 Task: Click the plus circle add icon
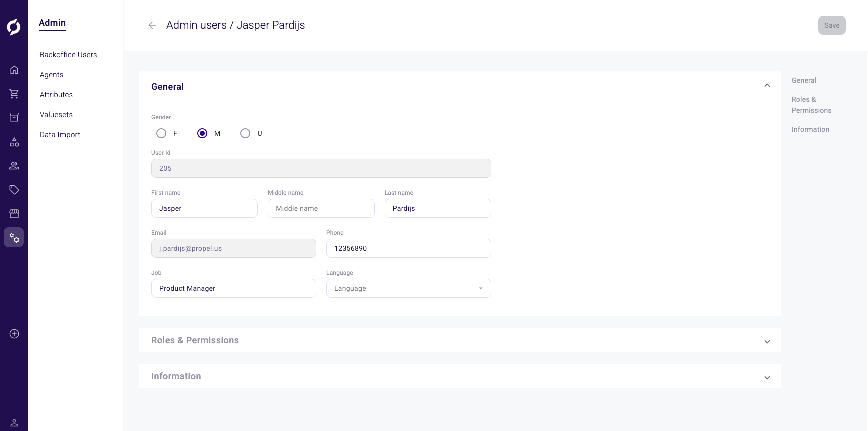click(14, 334)
